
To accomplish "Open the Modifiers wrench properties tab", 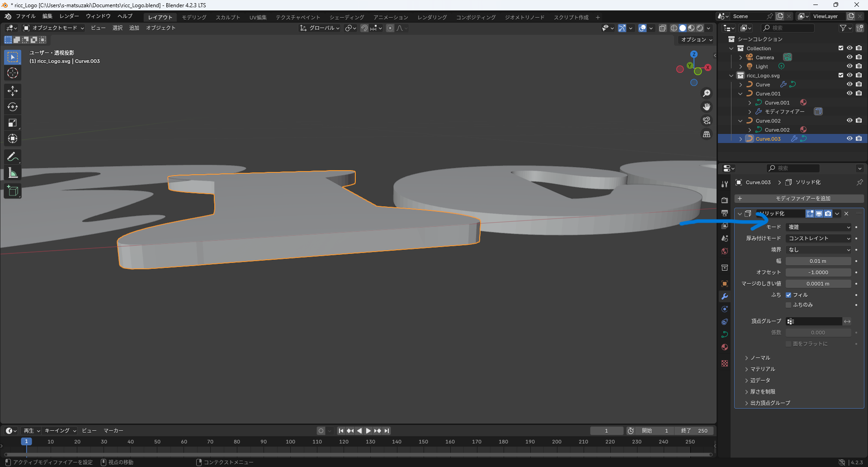I will tap(725, 296).
